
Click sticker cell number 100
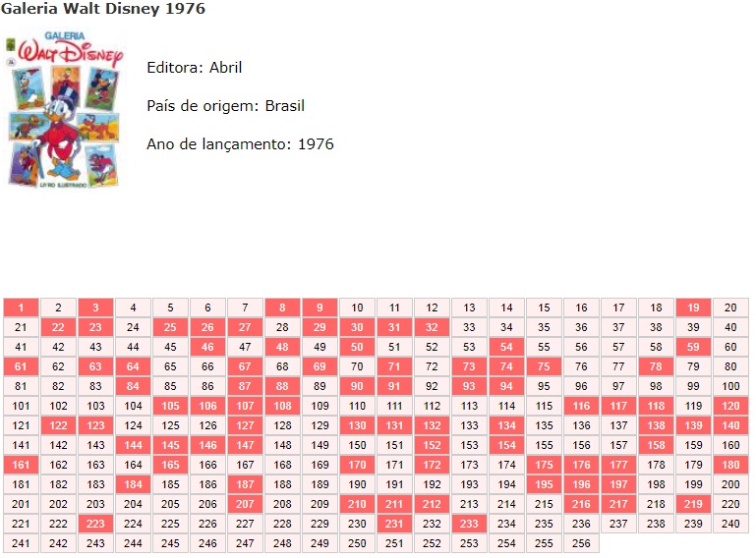point(730,386)
